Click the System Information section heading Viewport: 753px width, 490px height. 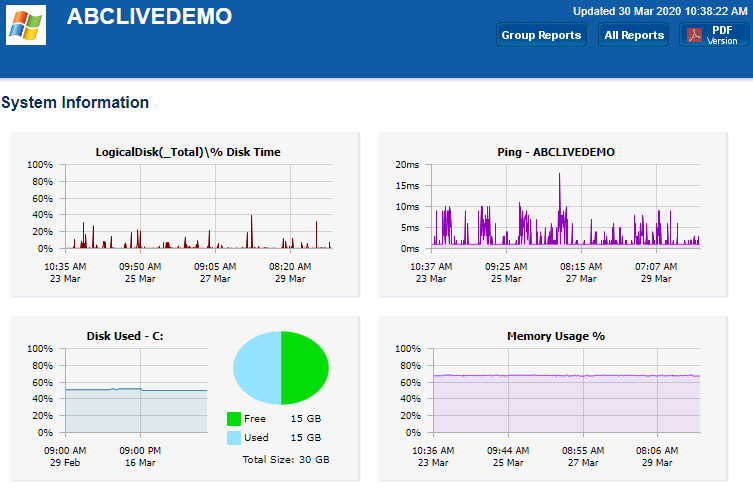coord(75,102)
